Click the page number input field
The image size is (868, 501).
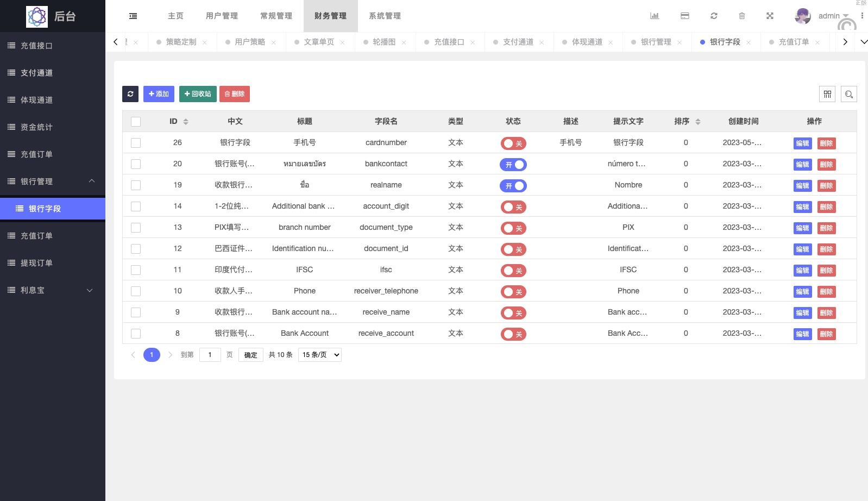210,355
